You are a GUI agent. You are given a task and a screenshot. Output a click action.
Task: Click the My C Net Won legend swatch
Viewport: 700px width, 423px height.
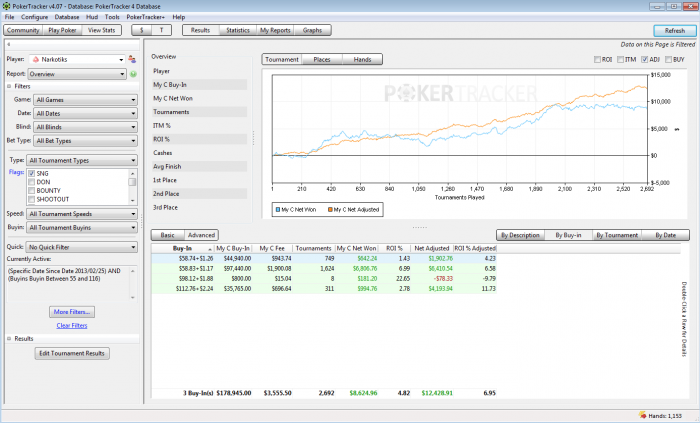coord(278,209)
